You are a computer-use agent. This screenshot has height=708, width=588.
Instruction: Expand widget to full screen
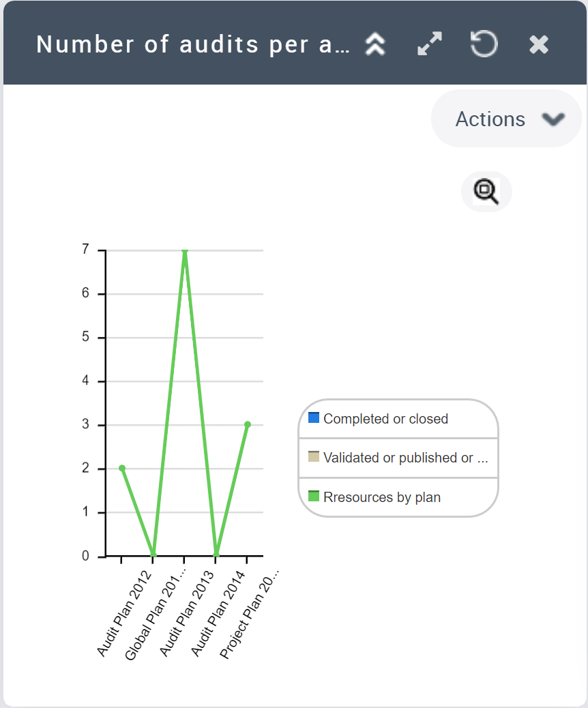click(x=430, y=44)
